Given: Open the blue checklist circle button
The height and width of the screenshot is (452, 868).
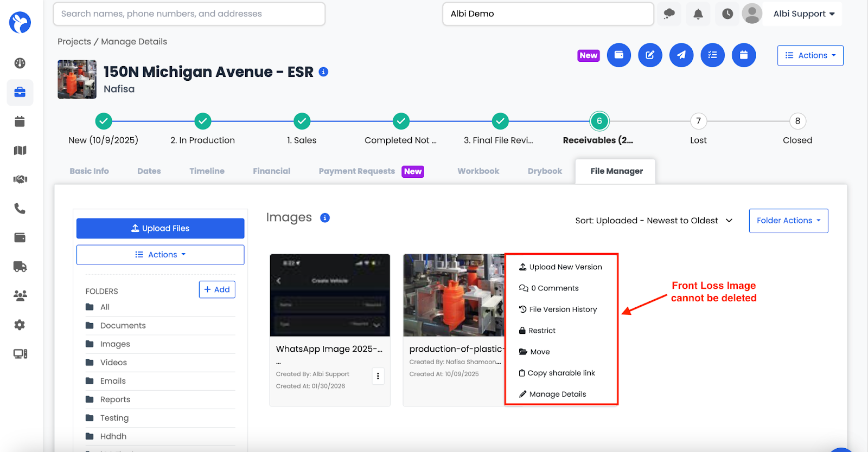Looking at the screenshot, I should 712,55.
